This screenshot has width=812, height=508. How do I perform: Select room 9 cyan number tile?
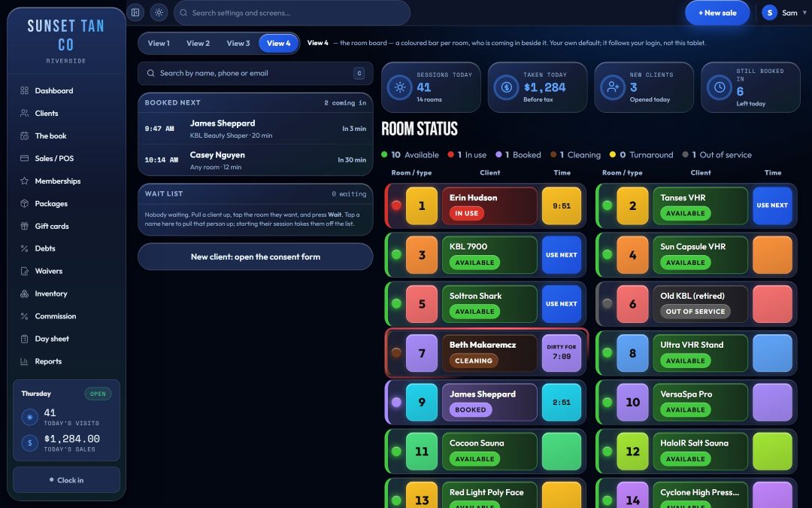coord(422,402)
